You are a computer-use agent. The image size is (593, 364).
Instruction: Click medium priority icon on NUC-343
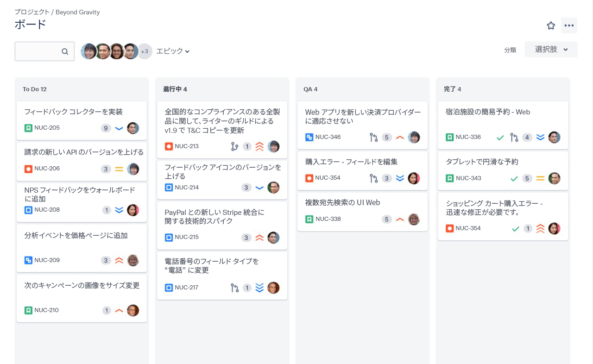[x=540, y=178]
